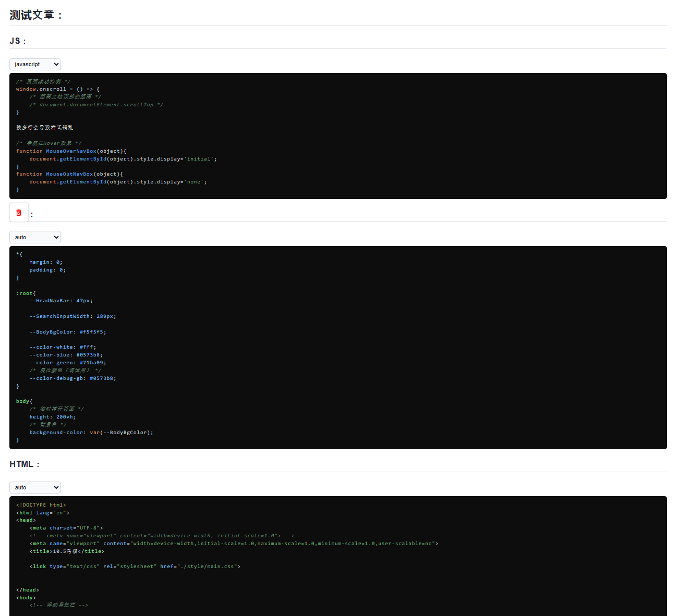The image size is (679, 616).
Task: Click the !DOCTYPE html line in the HTML code
Action: [x=41, y=504]
